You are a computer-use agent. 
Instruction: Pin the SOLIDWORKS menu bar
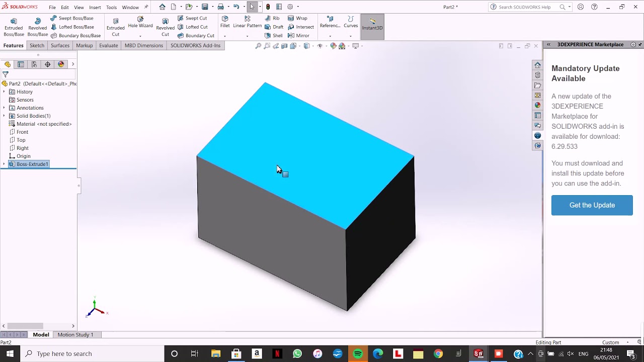pyautogui.click(x=146, y=7)
